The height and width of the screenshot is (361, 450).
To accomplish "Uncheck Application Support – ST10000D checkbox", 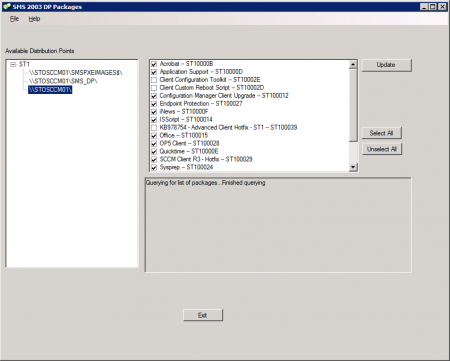I will [x=154, y=72].
